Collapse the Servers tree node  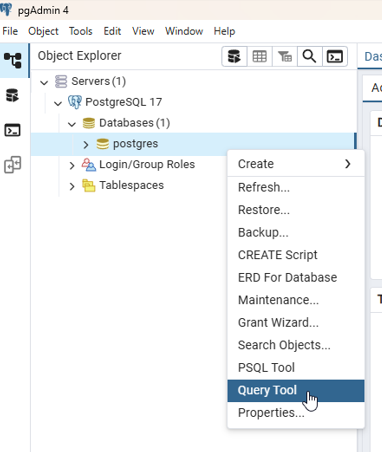click(x=44, y=82)
